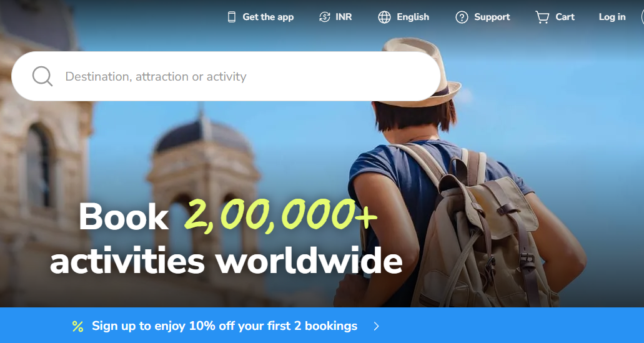Image resolution: width=644 pixels, height=343 pixels.
Task: Click the backpacker hero image
Action: (322, 154)
